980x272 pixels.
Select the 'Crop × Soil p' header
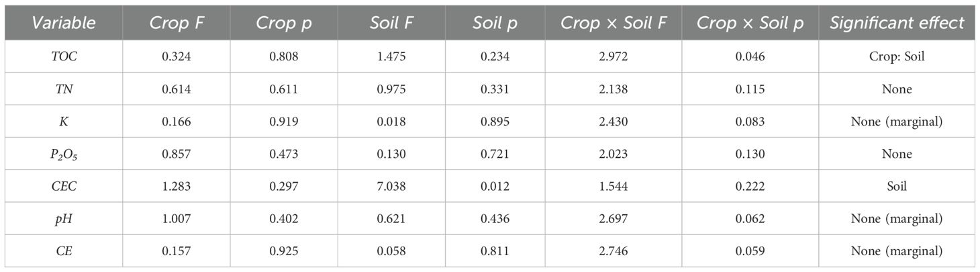[x=750, y=24]
